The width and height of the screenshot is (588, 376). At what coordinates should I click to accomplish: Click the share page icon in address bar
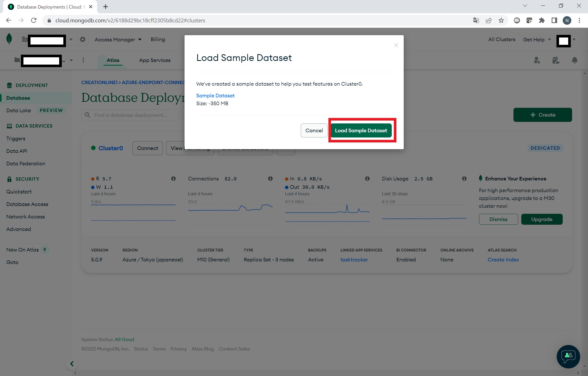[x=488, y=20]
